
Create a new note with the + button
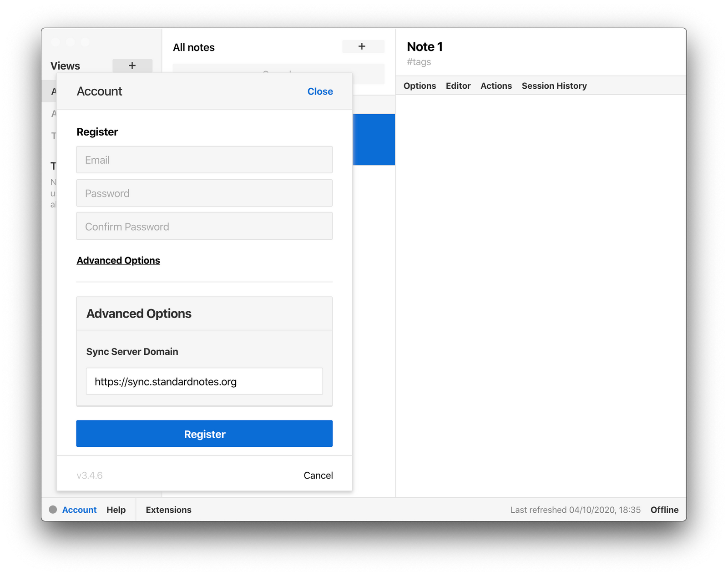[363, 46]
